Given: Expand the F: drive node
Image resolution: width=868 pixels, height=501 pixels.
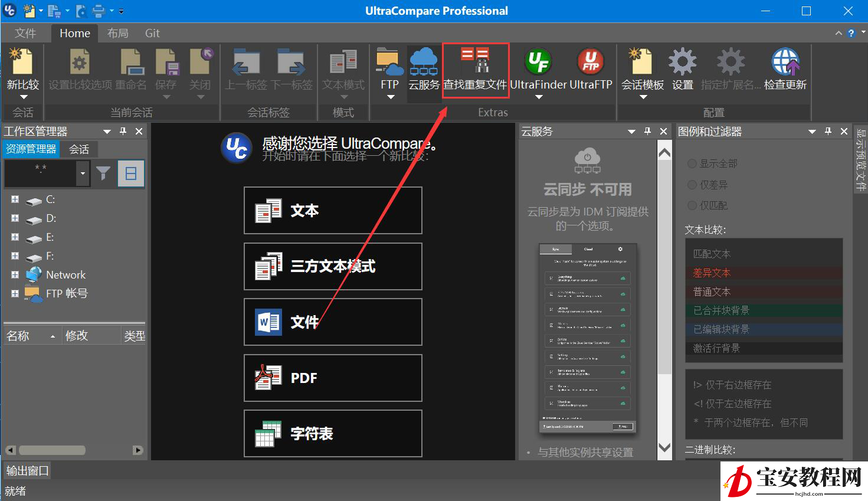Looking at the screenshot, I should coord(15,256).
